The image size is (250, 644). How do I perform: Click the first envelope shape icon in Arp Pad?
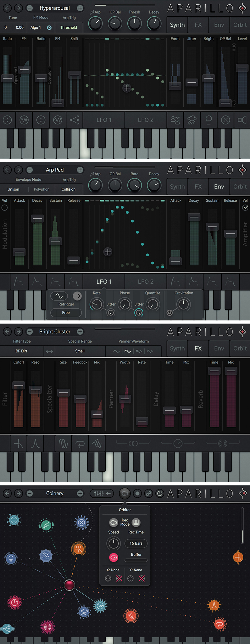19,281
